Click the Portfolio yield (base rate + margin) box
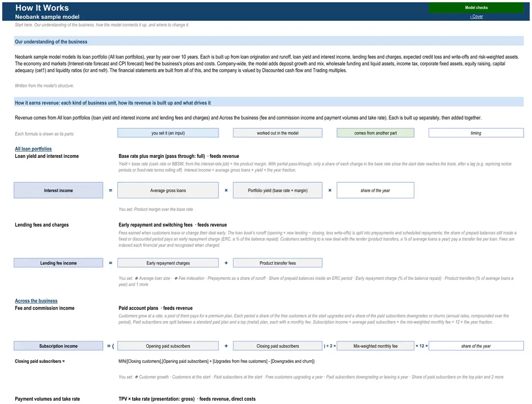The image size is (532, 404). [x=278, y=190]
